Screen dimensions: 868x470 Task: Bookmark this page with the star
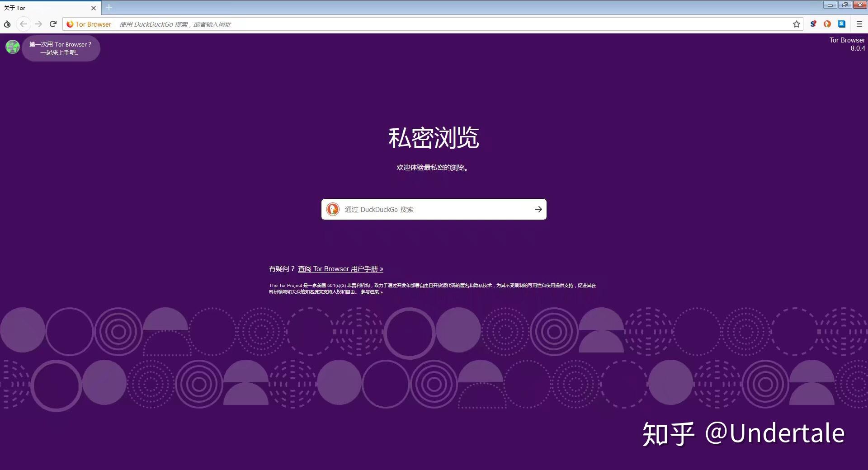click(x=797, y=24)
